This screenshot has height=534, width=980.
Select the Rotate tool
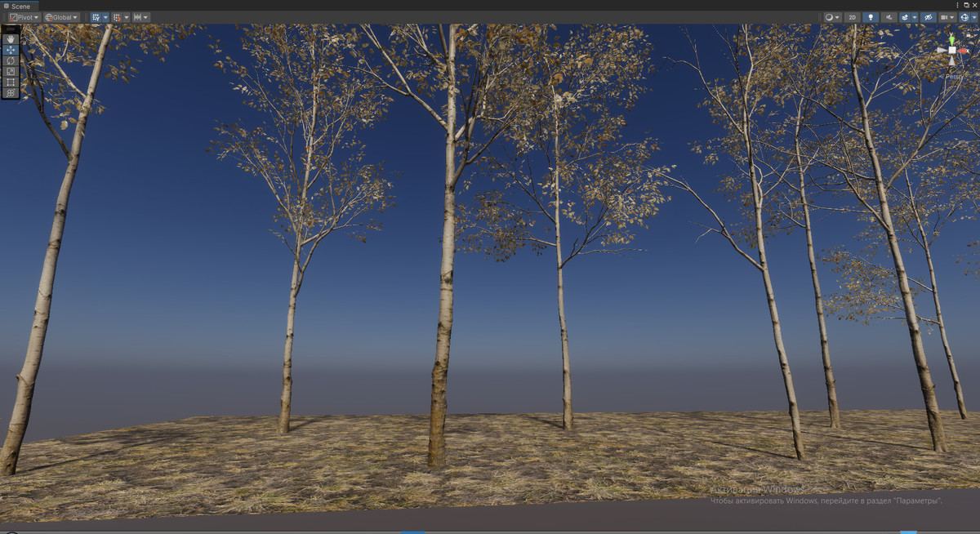(10, 61)
